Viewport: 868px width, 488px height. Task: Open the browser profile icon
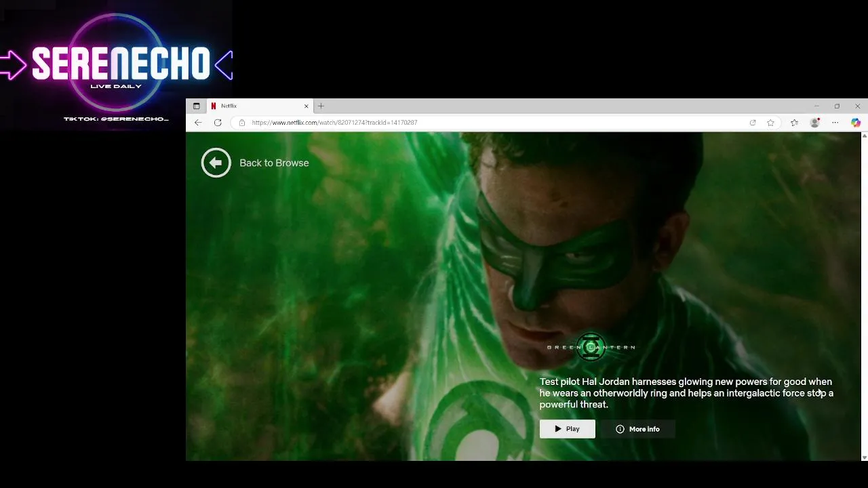point(815,123)
